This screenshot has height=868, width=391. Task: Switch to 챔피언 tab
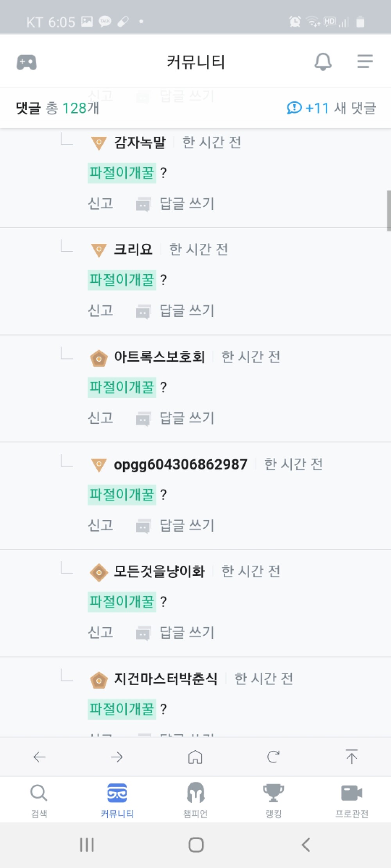click(x=195, y=800)
